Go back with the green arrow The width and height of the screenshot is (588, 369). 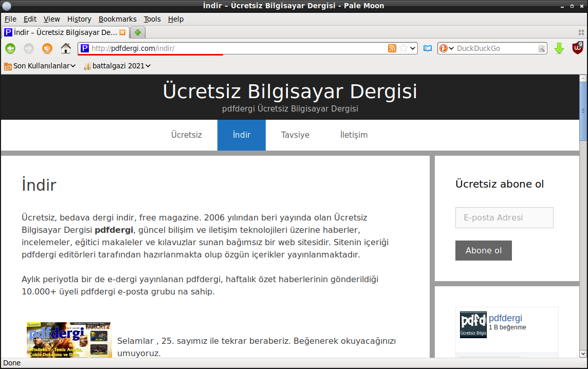(x=10, y=48)
